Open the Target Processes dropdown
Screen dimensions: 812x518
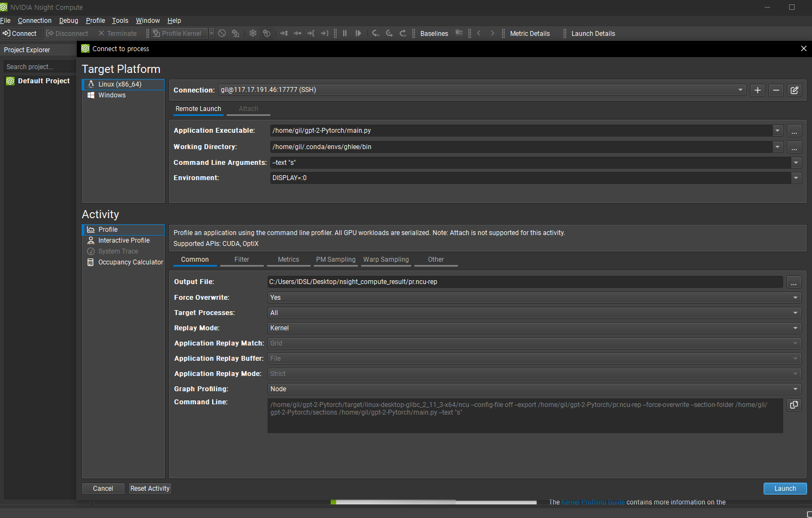click(x=535, y=313)
